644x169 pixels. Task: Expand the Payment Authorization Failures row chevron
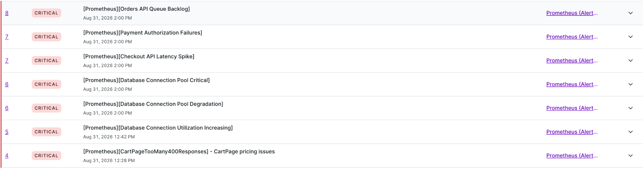[630, 37]
